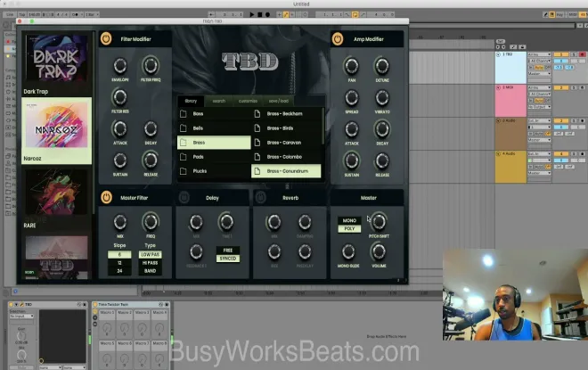Screen dimensions: 588x370
Task: Click the Master Filter Mix knob
Action: tap(120, 222)
